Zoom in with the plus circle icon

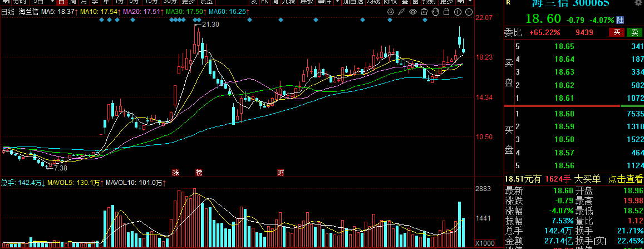tap(458, 12)
